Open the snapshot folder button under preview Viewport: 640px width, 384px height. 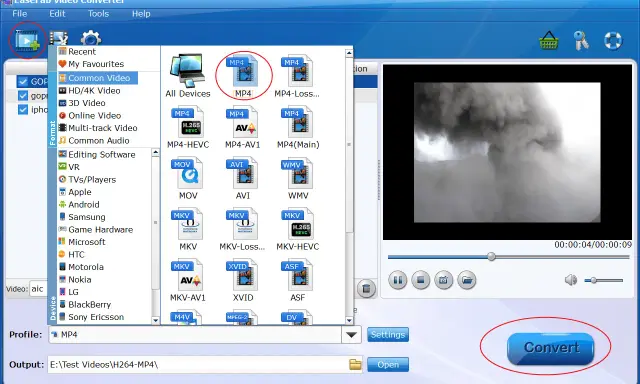[x=467, y=280]
